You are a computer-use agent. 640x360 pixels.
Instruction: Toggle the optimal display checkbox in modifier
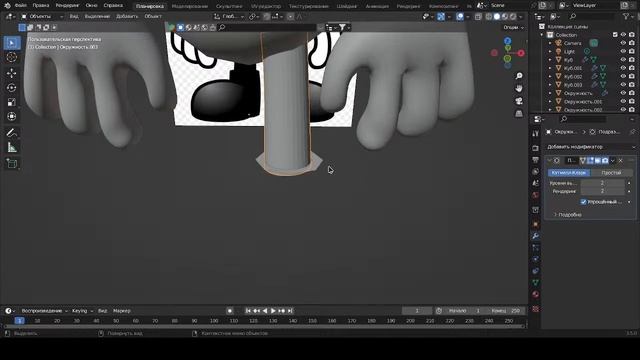[583, 202]
